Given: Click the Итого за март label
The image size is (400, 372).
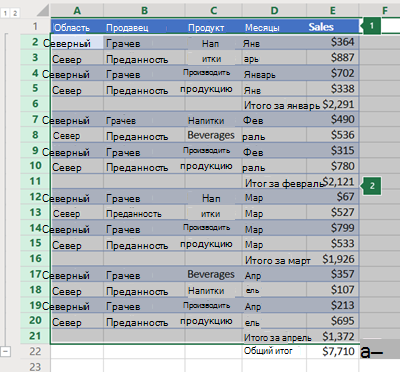Looking at the screenshot, I should click(278, 260).
